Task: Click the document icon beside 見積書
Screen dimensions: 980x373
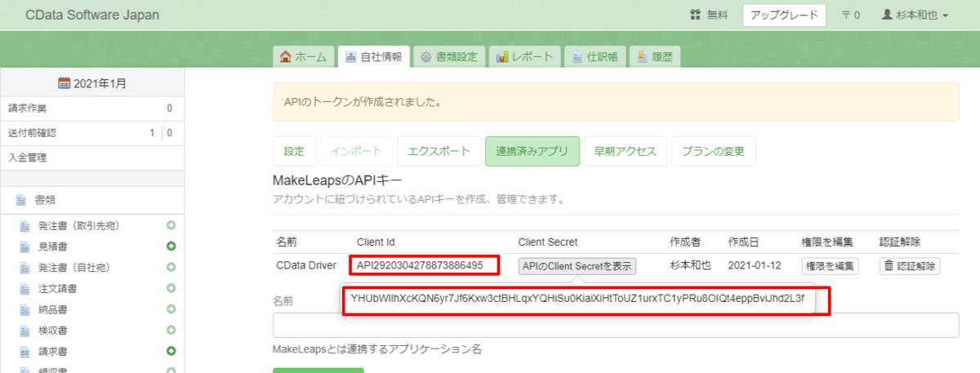Action: (24, 246)
